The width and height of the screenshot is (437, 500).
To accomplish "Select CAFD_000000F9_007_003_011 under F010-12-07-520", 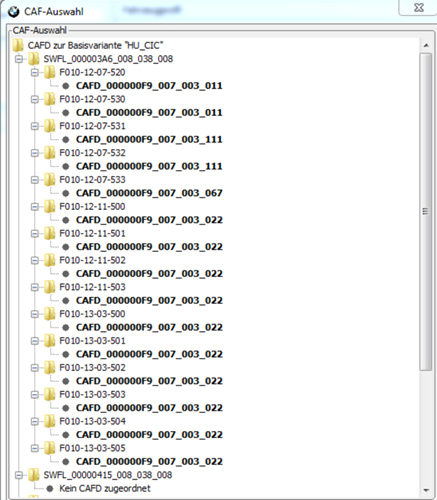I will (149, 86).
